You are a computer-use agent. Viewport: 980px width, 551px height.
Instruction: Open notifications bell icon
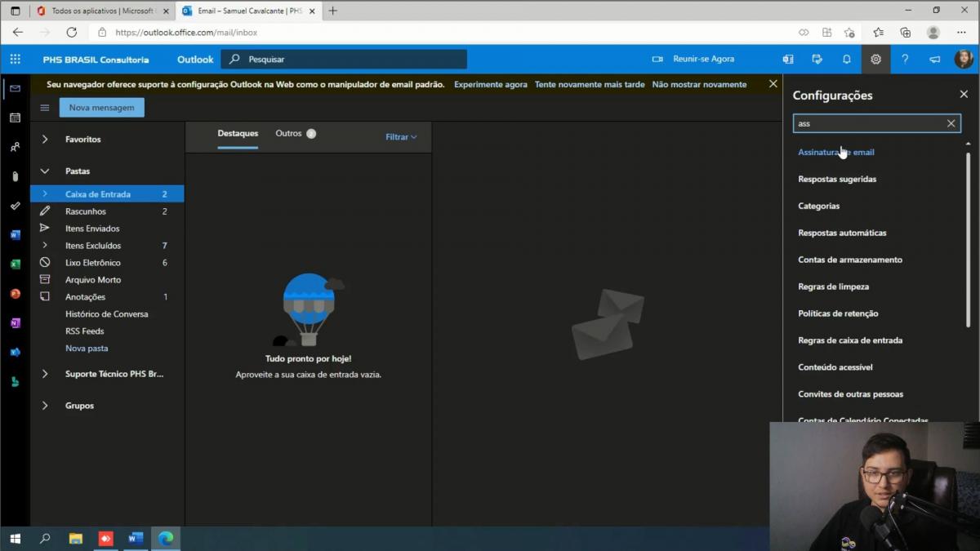(846, 59)
